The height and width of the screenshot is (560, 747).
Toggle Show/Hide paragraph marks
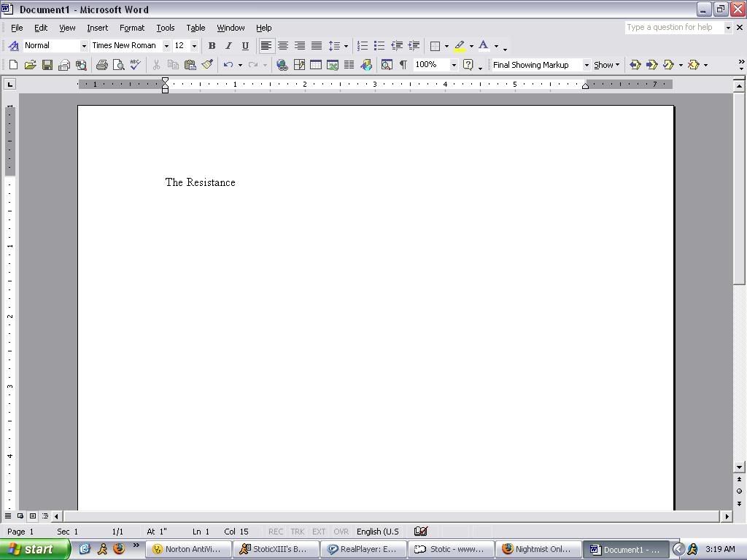[403, 65]
